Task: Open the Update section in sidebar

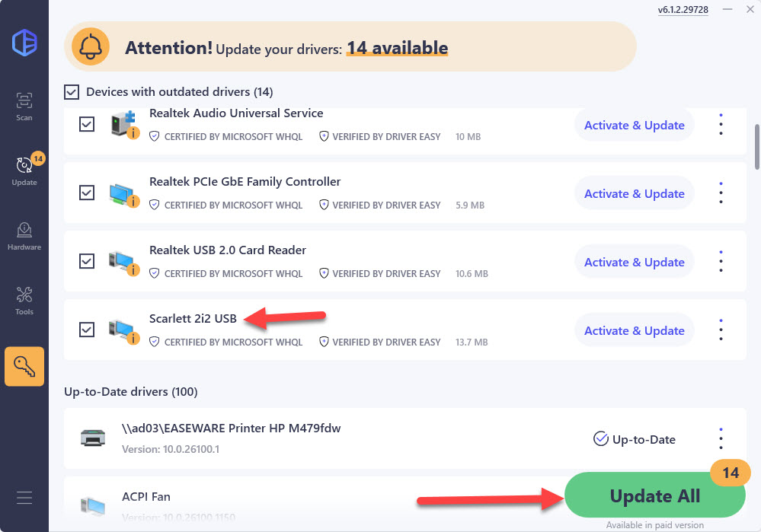Action: tap(24, 170)
